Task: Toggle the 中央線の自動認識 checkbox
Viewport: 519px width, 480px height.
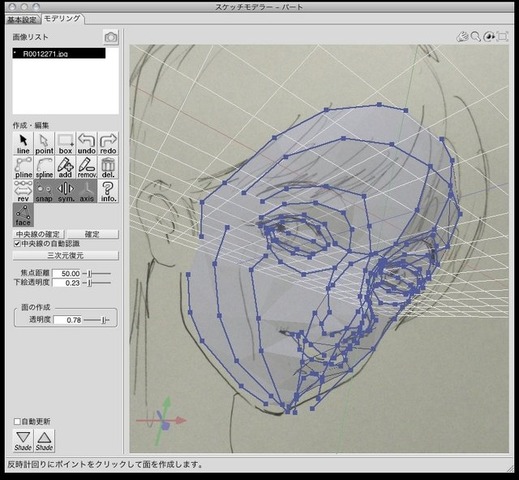Action: pos(17,244)
